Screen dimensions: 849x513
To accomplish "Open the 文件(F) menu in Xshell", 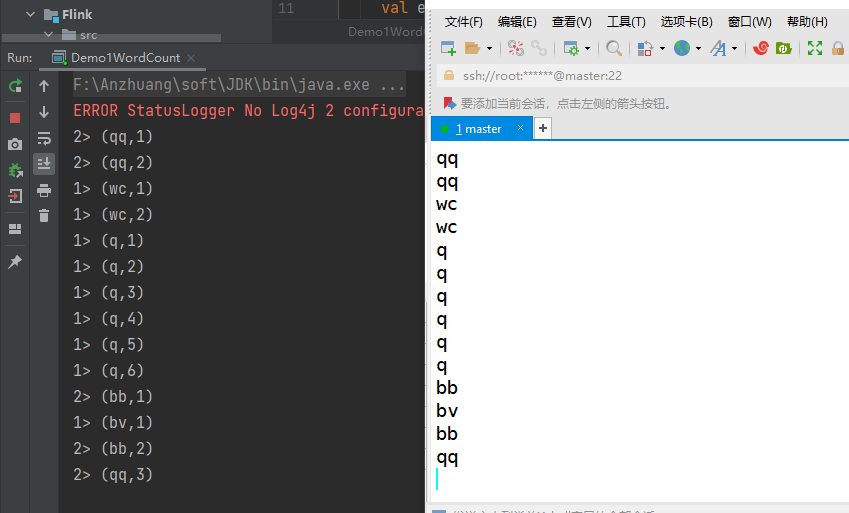I will pos(463,22).
